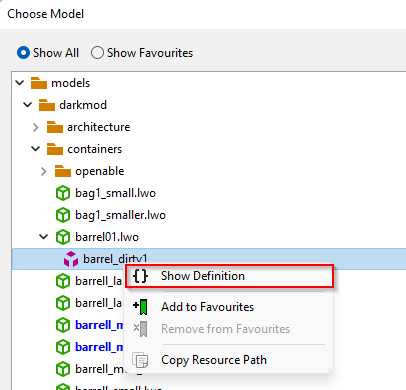Expand the openable folder chevron
The width and height of the screenshot is (406, 390).
pos(44,171)
